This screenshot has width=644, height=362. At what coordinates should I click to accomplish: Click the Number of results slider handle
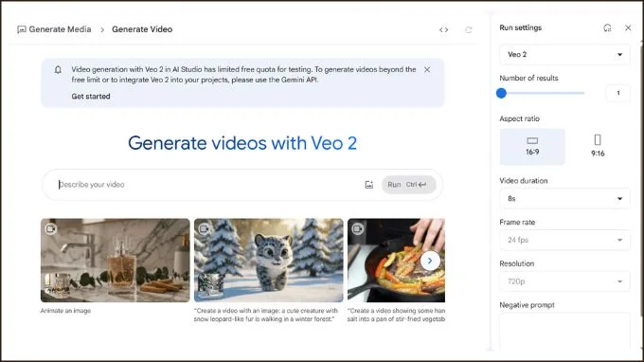[501, 93]
